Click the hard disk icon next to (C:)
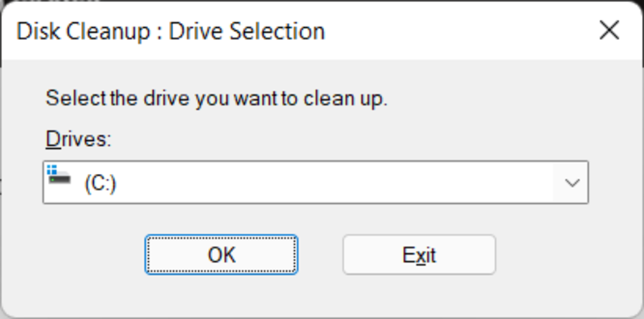This screenshot has height=319, width=644. (59, 180)
